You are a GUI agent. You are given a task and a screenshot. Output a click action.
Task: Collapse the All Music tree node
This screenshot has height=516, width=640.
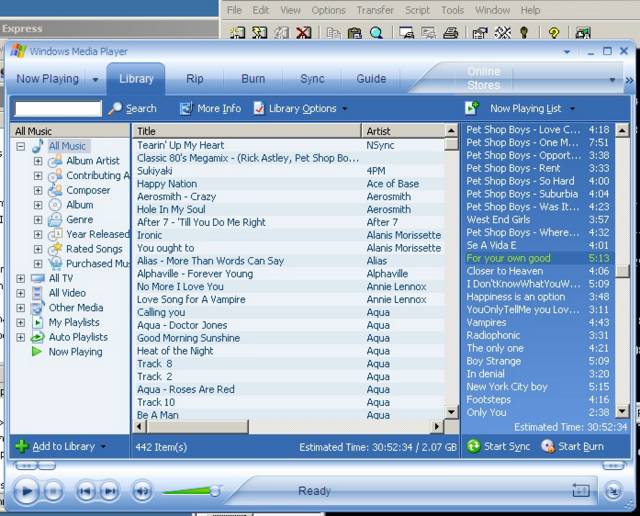(x=20, y=146)
